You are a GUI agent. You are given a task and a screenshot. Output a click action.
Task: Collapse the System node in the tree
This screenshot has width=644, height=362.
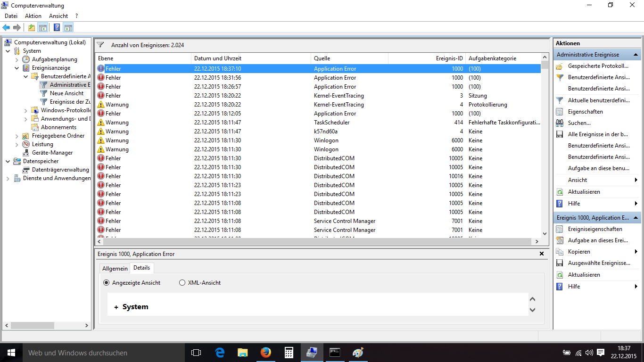coord(8,51)
